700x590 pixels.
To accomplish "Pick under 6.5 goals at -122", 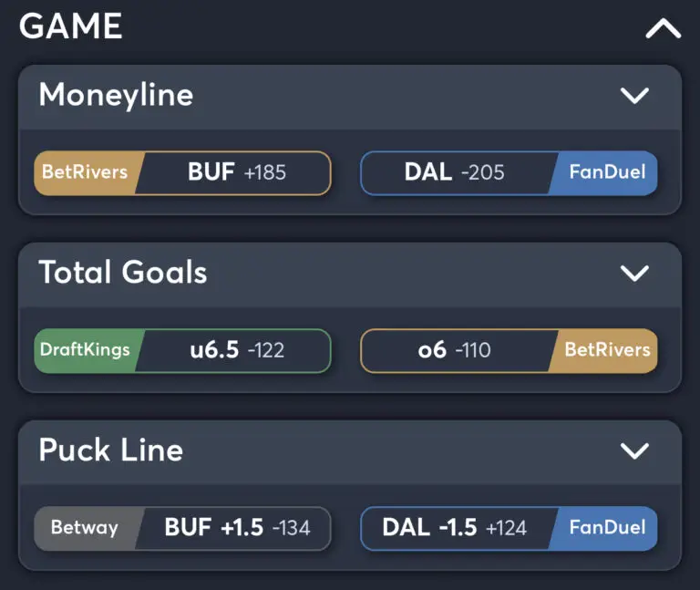I will (235, 350).
